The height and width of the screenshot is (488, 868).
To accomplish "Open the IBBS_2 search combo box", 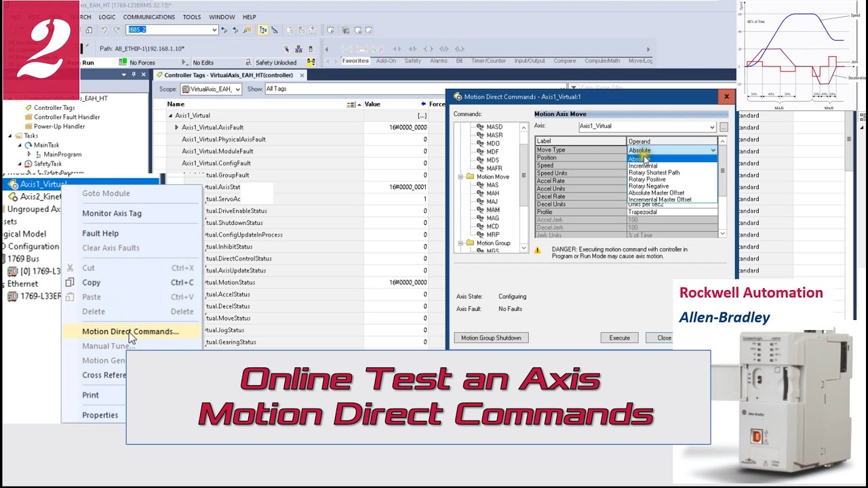I will 172,30.
